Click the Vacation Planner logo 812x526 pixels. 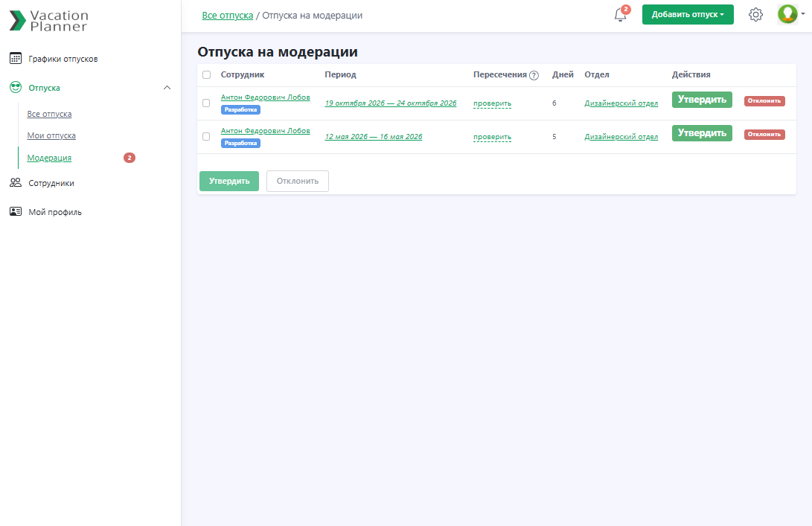point(48,19)
